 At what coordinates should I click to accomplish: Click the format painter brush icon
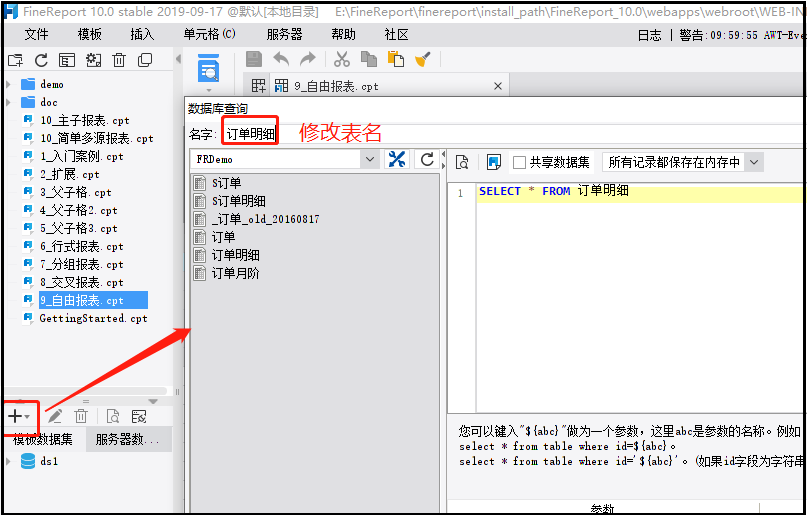click(x=423, y=59)
